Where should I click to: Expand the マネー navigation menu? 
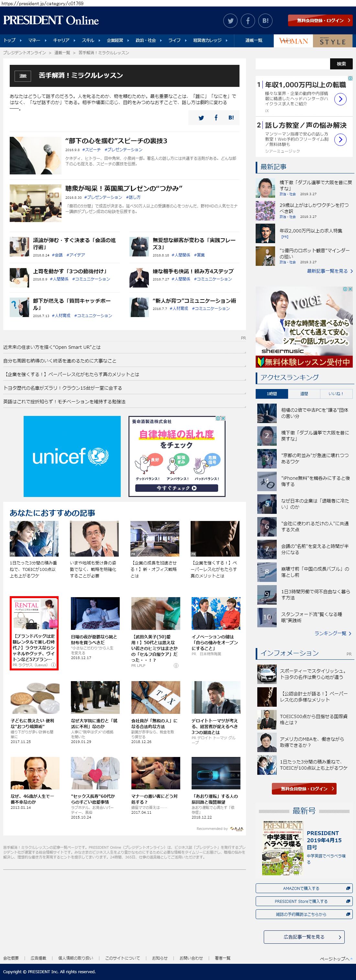tap(37, 40)
